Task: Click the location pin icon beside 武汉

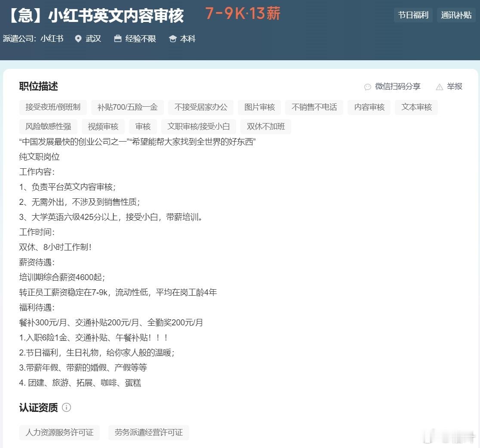Action: (x=78, y=39)
